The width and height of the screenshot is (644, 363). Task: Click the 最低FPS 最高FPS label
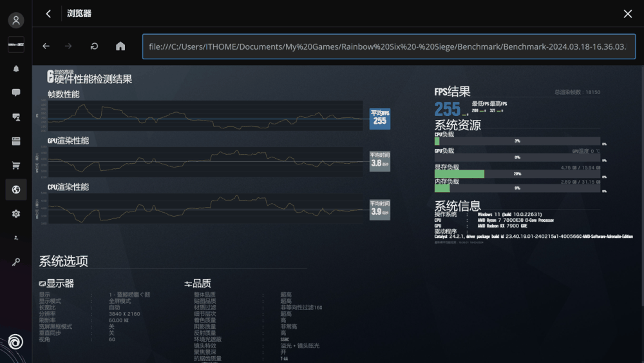[x=489, y=104]
